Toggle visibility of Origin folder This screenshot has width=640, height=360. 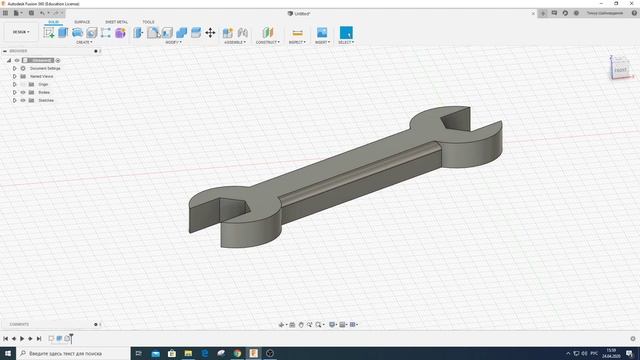click(x=23, y=84)
